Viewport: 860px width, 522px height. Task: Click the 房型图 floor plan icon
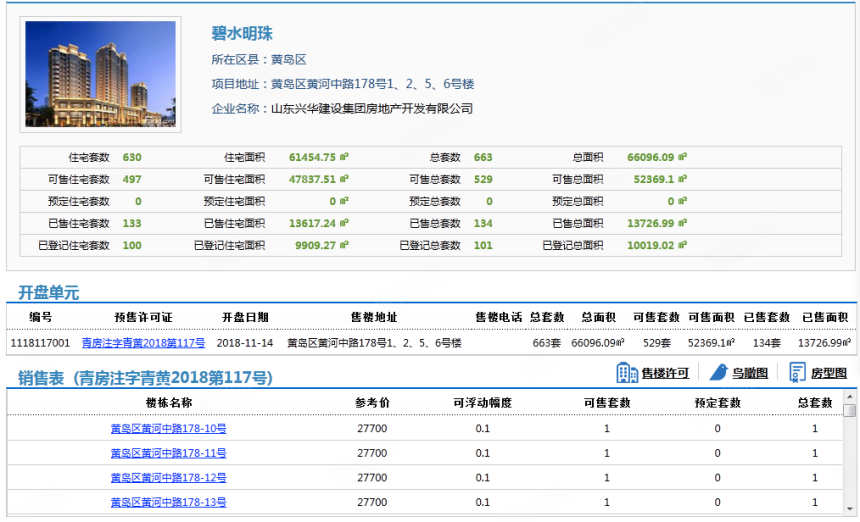tap(797, 373)
